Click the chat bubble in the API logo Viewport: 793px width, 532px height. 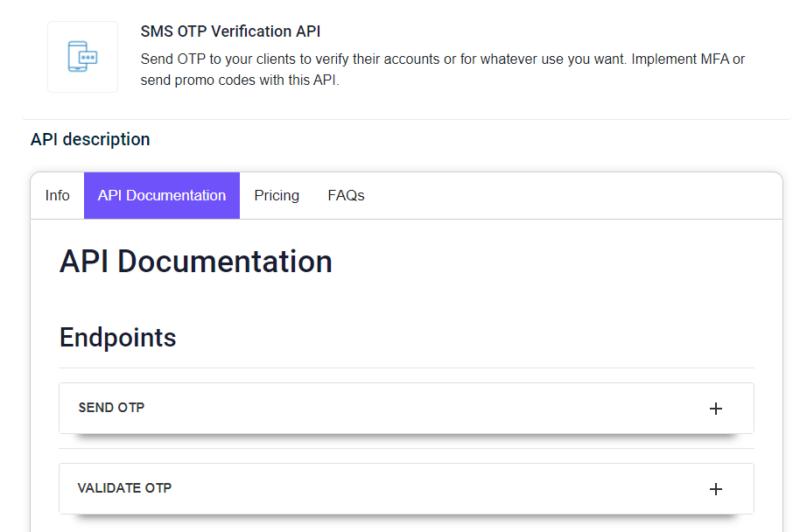point(88,58)
